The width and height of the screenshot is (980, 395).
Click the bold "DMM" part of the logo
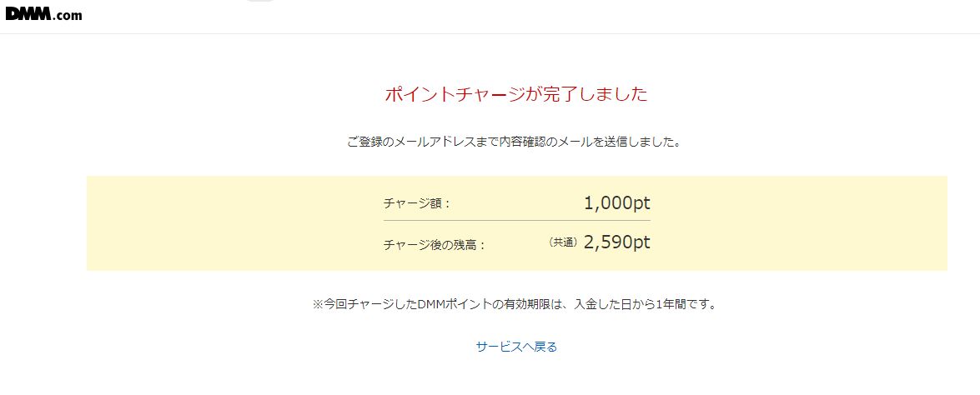click(x=28, y=13)
